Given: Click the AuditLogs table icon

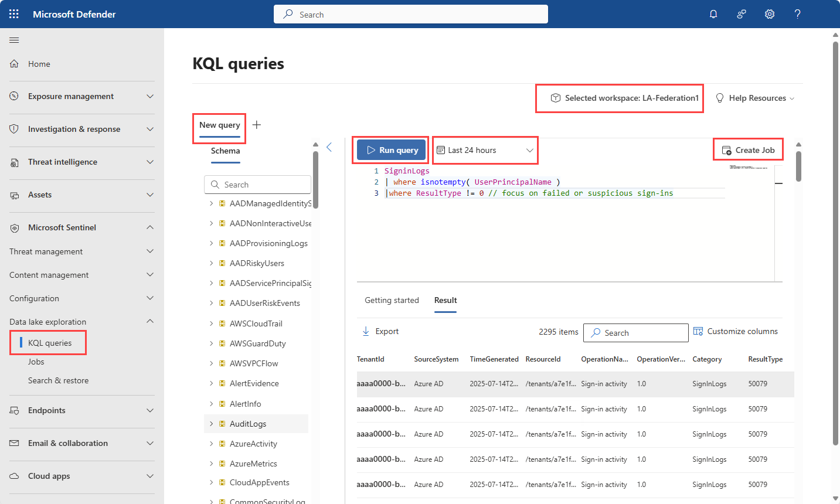Looking at the screenshot, I should point(222,424).
